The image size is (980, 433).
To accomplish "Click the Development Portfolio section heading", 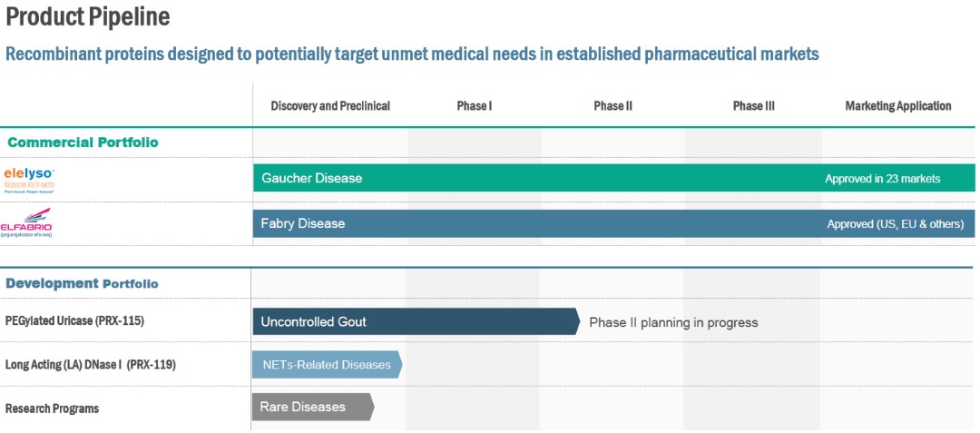I will pos(82,283).
